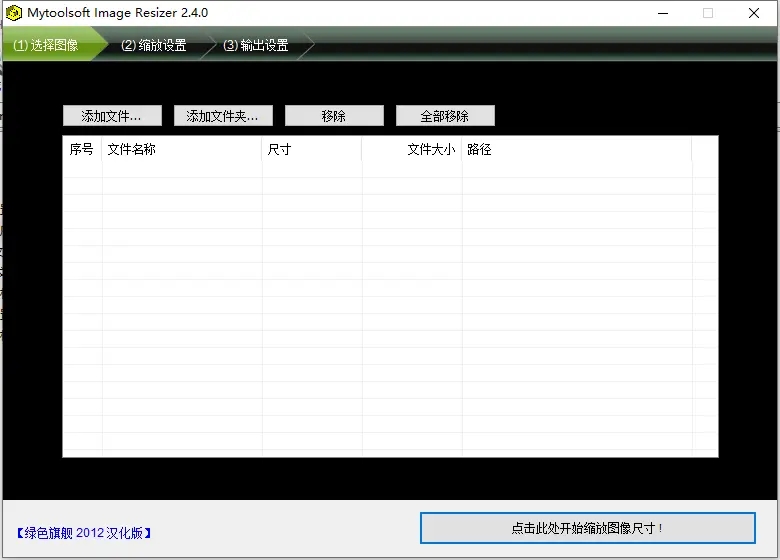Minimize the Image Resizer window
This screenshot has width=780, height=560.
661,13
